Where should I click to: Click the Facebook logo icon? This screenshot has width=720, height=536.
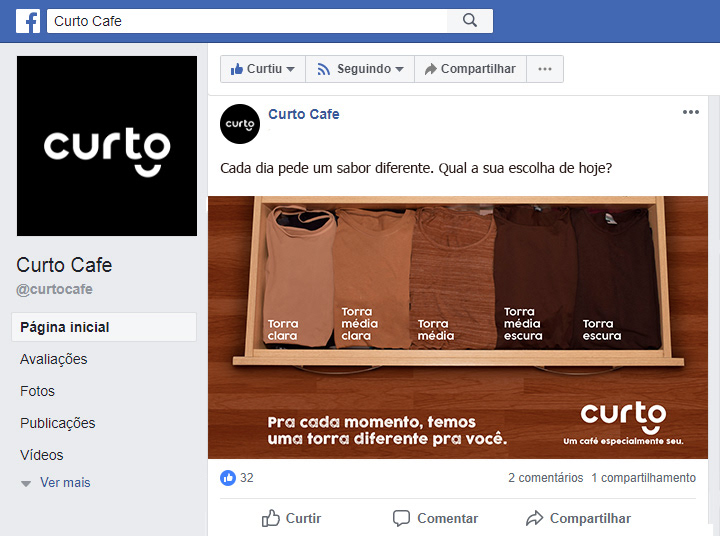point(28,21)
